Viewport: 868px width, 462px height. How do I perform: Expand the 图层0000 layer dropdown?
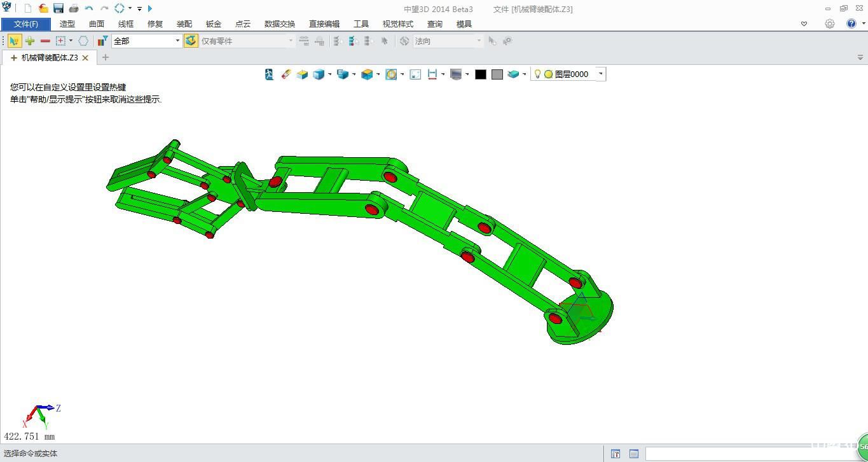(600, 74)
